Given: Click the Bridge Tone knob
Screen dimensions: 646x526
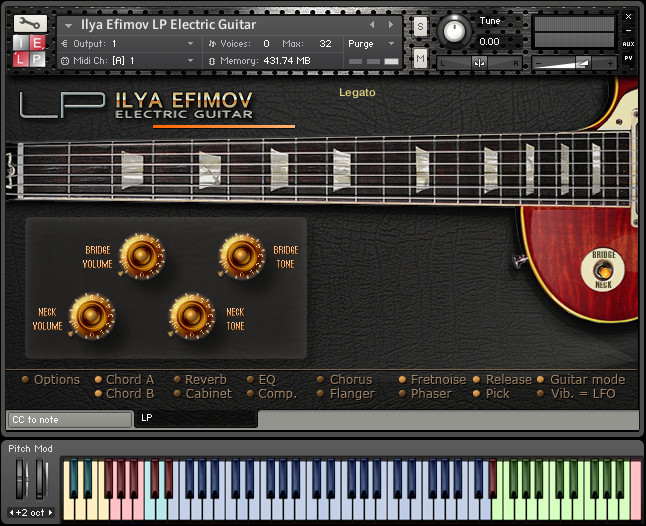Looking at the screenshot, I should coord(242,256).
